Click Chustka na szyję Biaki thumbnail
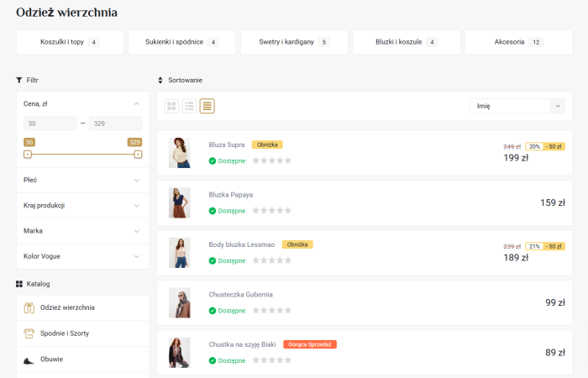The width and height of the screenshot is (588, 378). [179, 352]
